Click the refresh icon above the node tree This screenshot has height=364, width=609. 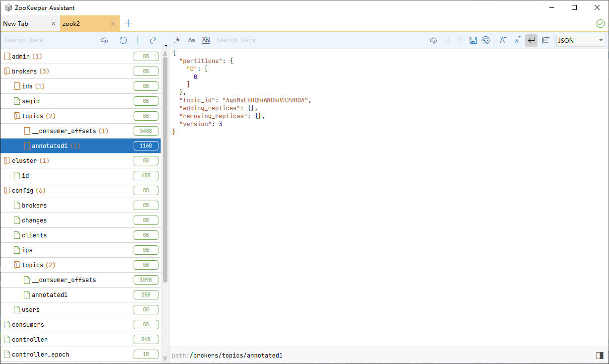(123, 40)
